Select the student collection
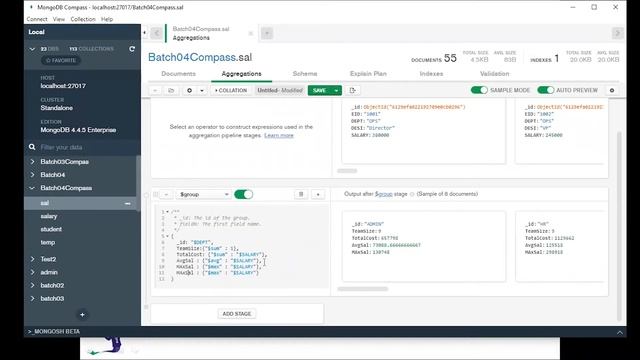This screenshot has height=360, width=640. (x=51, y=229)
